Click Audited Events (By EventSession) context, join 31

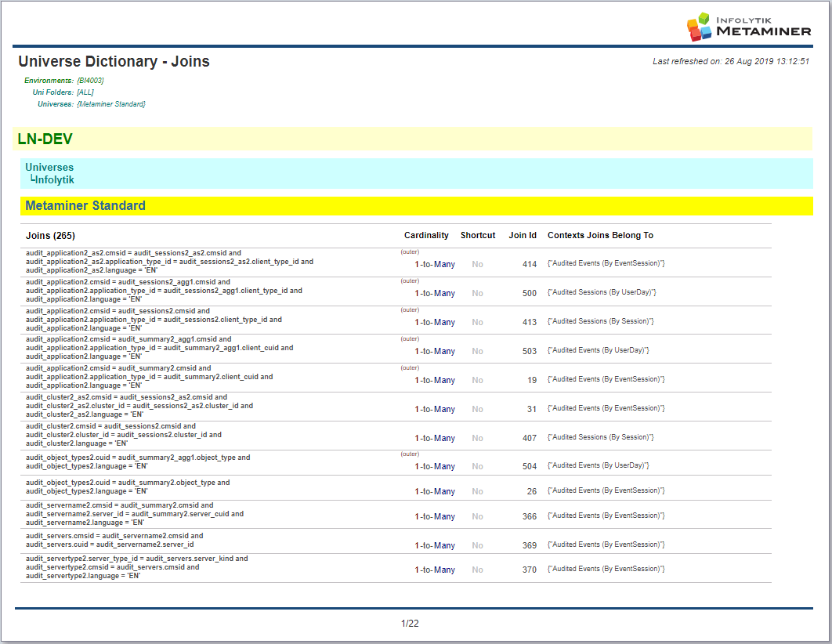pos(606,408)
